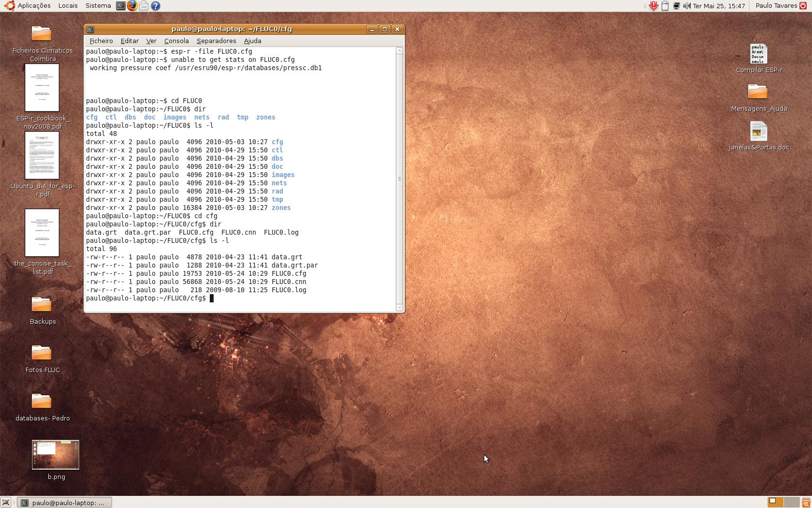Click the volume speaker icon
The height and width of the screenshot is (508, 812).
pos(687,6)
